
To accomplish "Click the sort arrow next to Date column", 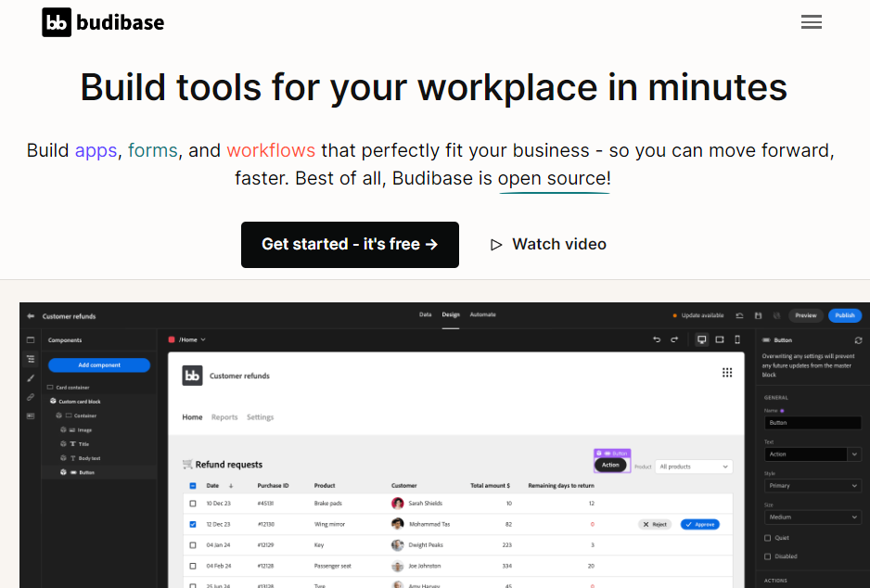I will 231,486.
